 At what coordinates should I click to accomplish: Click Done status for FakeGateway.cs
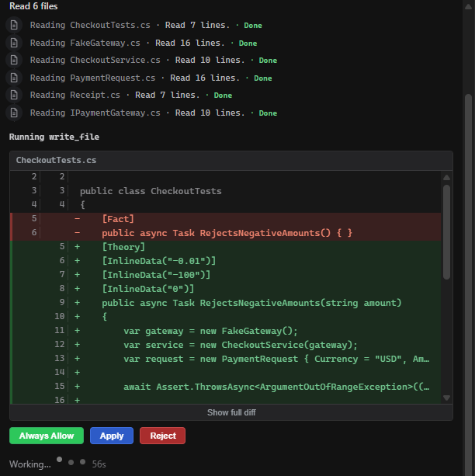(248, 43)
